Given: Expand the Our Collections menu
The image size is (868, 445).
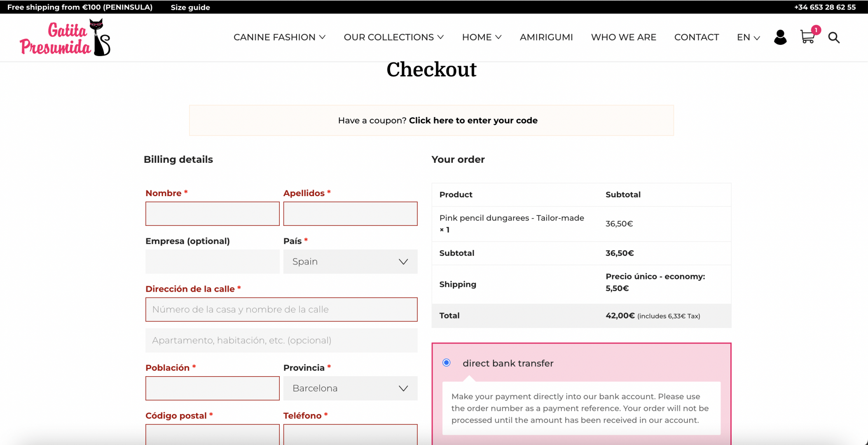Looking at the screenshot, I should tap(393, 37).
